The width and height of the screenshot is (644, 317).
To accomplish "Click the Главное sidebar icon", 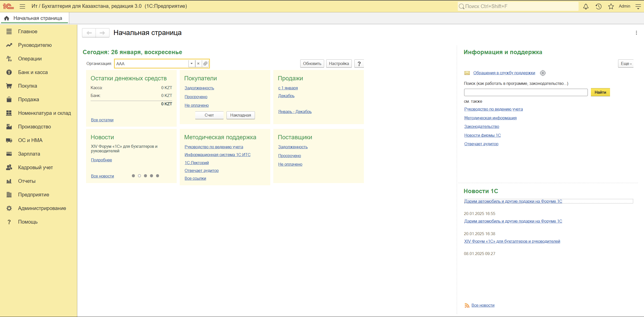I will (9, 31).
